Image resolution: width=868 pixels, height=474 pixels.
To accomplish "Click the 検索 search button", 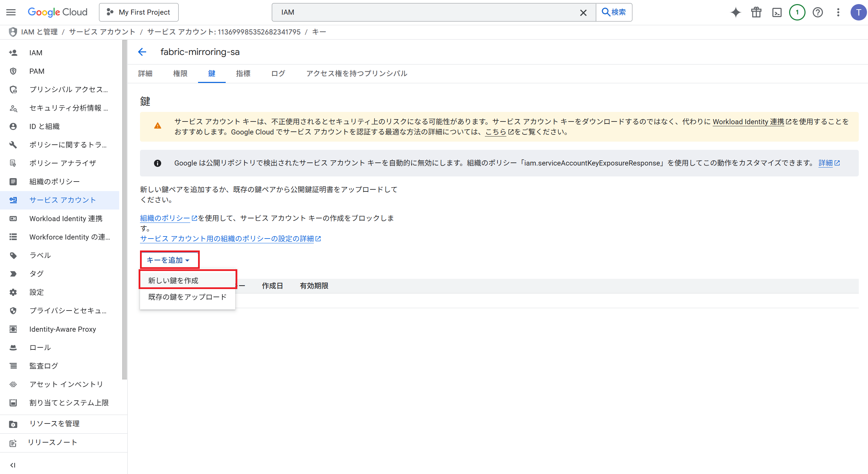I will click(x=614, y=12).
